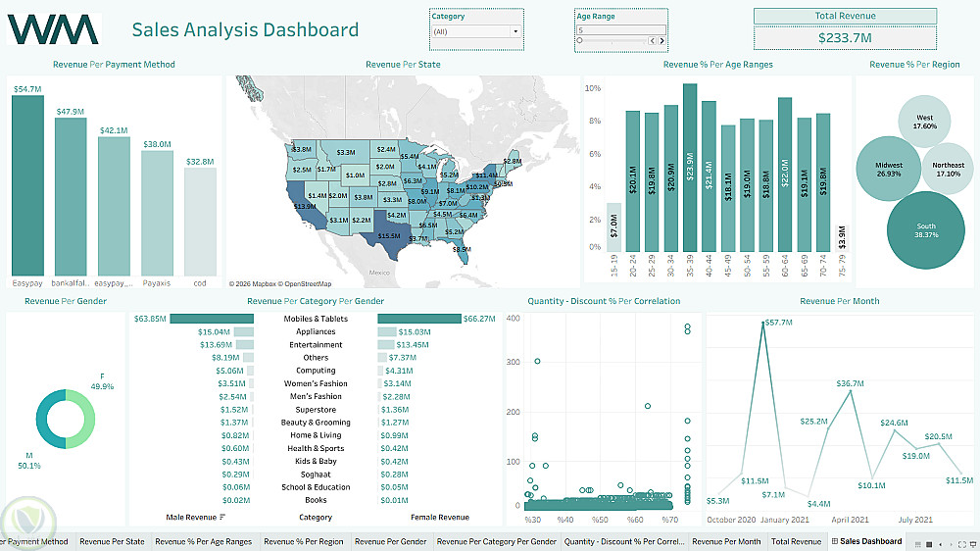
Task: Click the April 2021 axis label
Action: click(850, 520)
